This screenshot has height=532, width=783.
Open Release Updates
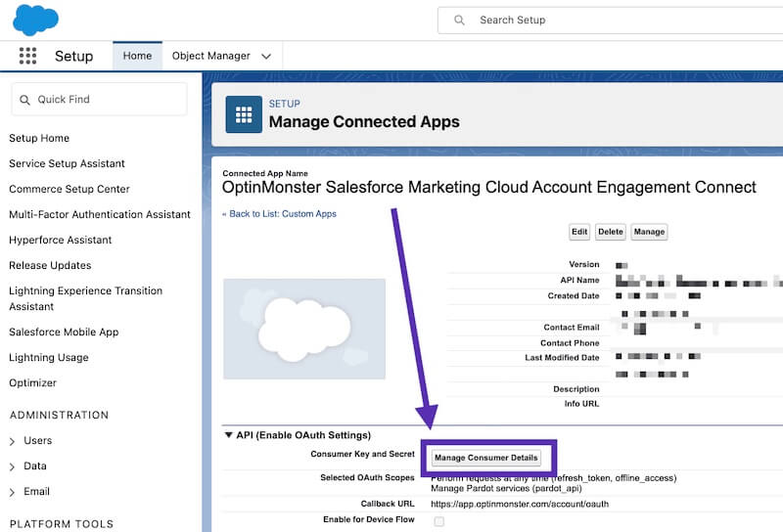50,265
